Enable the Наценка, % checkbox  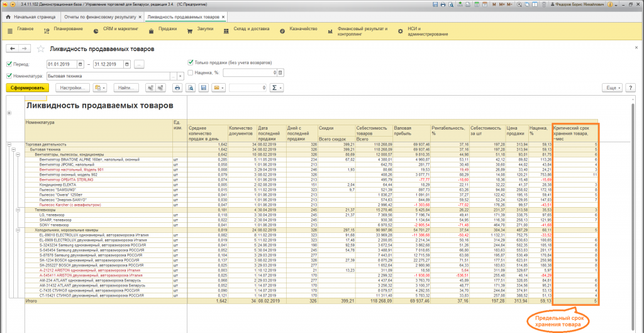pos(191,73)
